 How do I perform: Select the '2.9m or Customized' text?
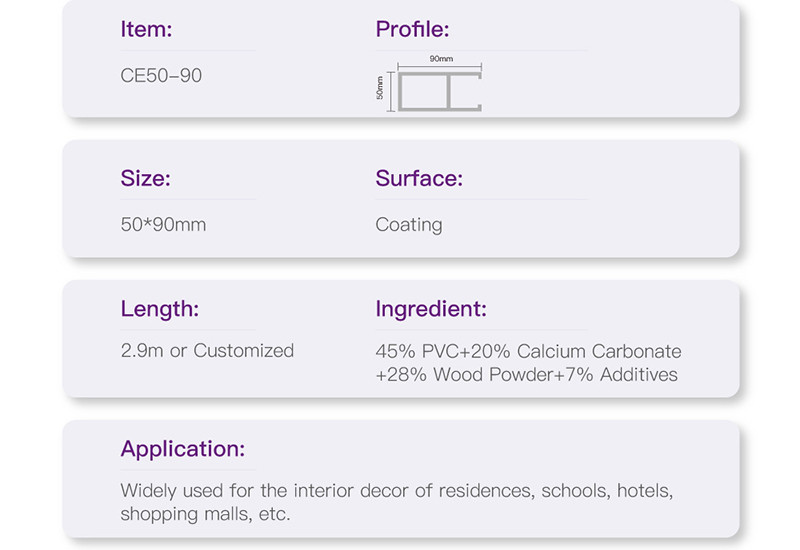point(207,351)
